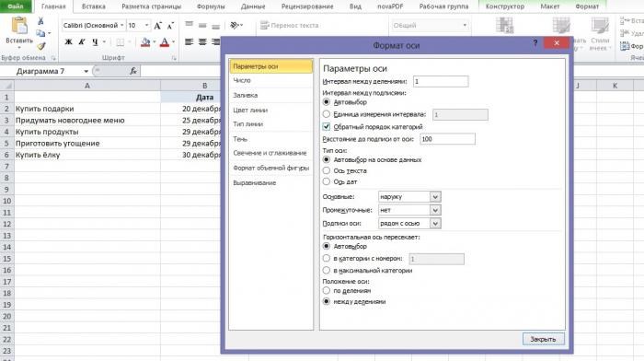The height and width of the screenshot is (361, 644).
Task: Click the center text icon
Action: click(x=202, y=42)
